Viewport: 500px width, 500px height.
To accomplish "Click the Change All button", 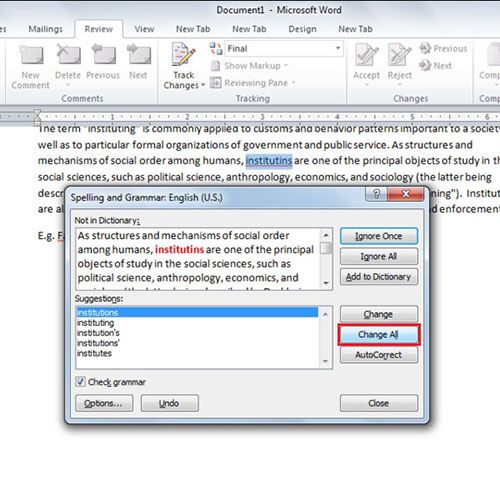I will point(379,334).
